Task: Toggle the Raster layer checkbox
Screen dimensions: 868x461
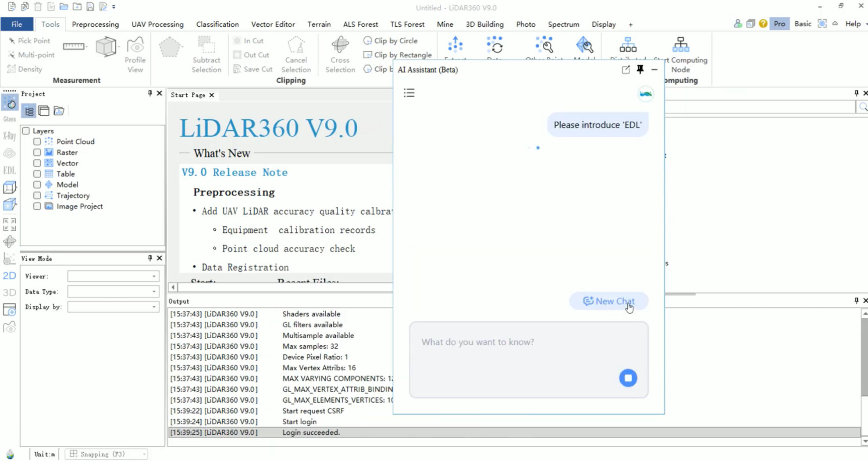Action: coord(37,152)
